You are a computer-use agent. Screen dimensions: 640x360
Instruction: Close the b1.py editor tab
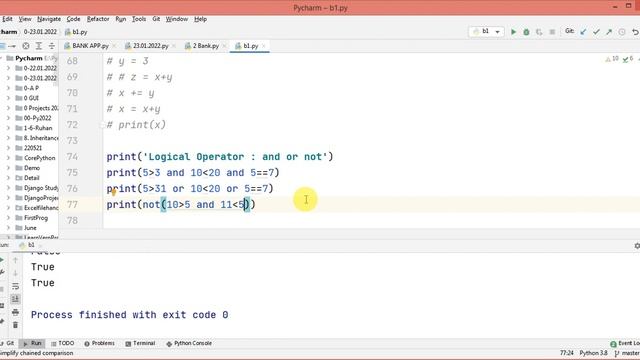pyautogui.click(x=264, y=46)
